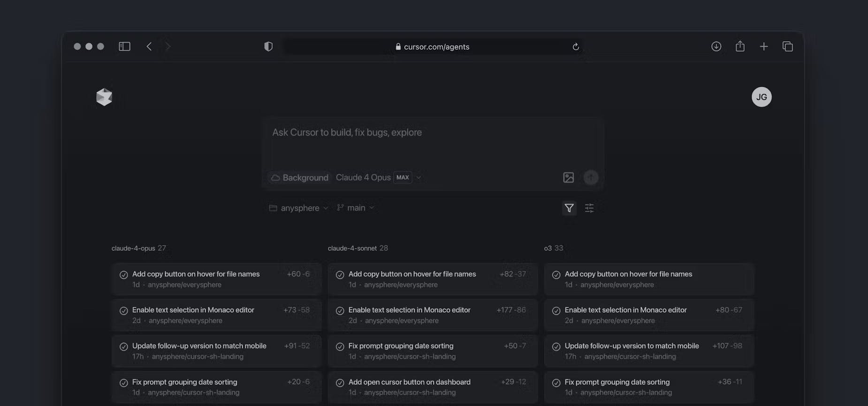This screenshot has height=406, width=868.
Task: Open sonnet task Enable text selection in Monaco
Action: click(433, 315)
